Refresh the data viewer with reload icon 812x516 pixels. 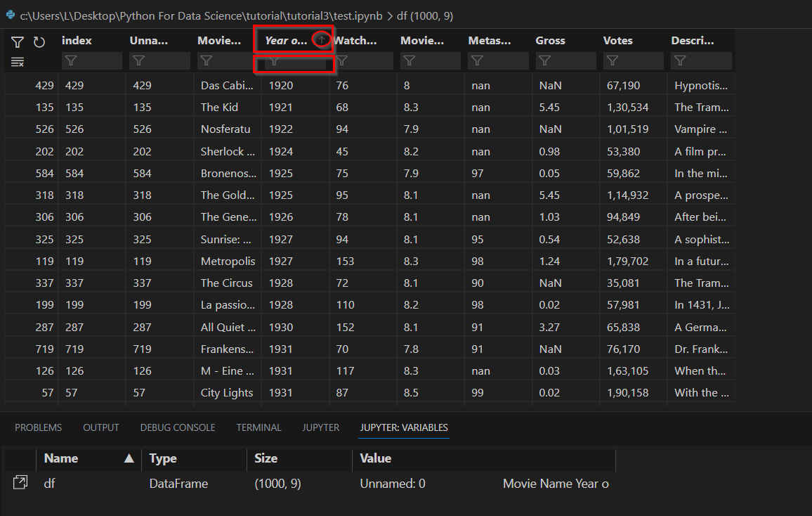(39, 42)
